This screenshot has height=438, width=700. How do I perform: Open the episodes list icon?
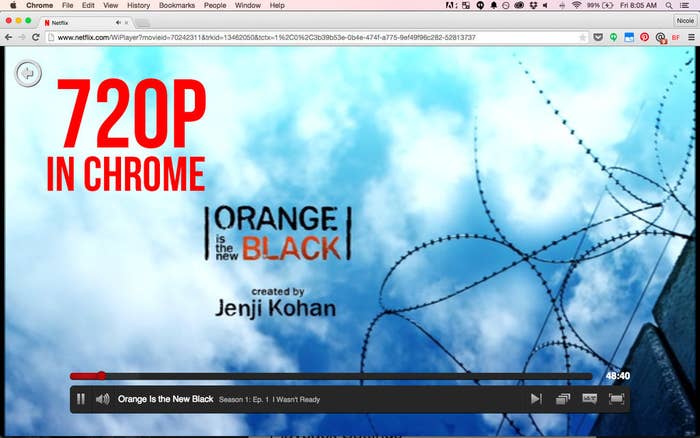pyautogui.click(x=563, y=399)
